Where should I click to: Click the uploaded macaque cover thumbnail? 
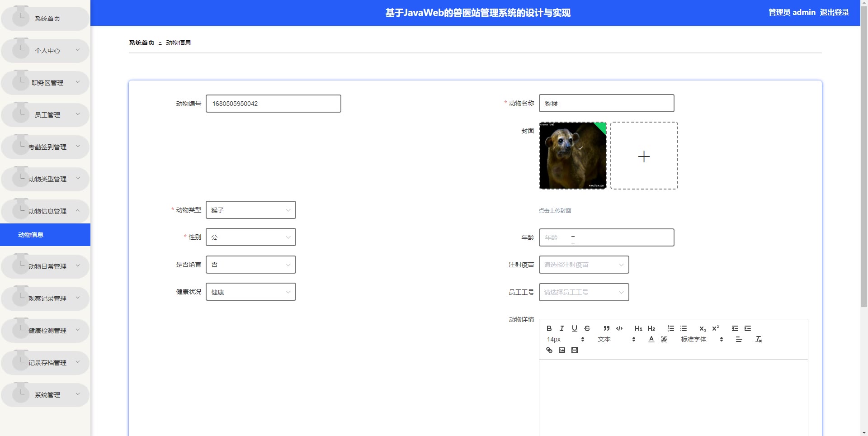point(572,156)
